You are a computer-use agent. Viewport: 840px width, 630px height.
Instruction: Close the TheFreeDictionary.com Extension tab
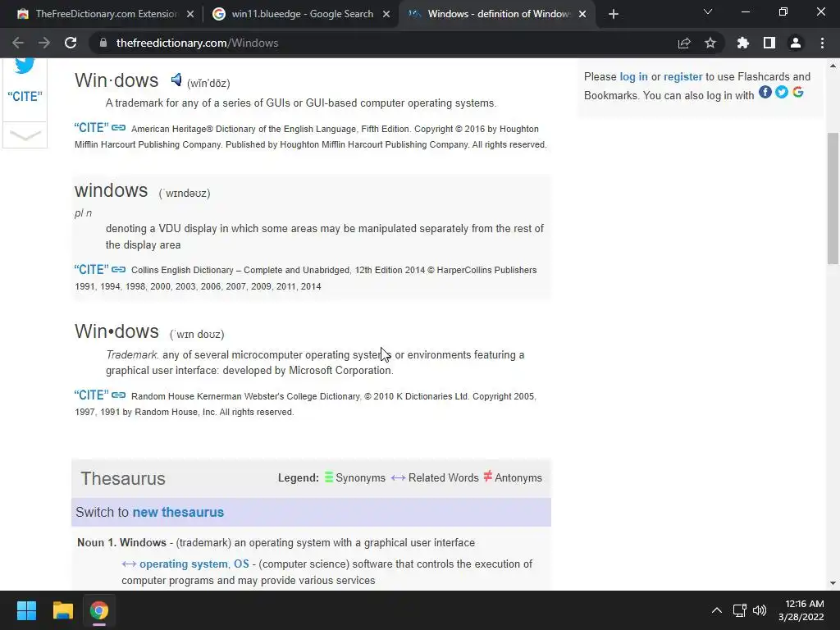(x=190, y=14)
